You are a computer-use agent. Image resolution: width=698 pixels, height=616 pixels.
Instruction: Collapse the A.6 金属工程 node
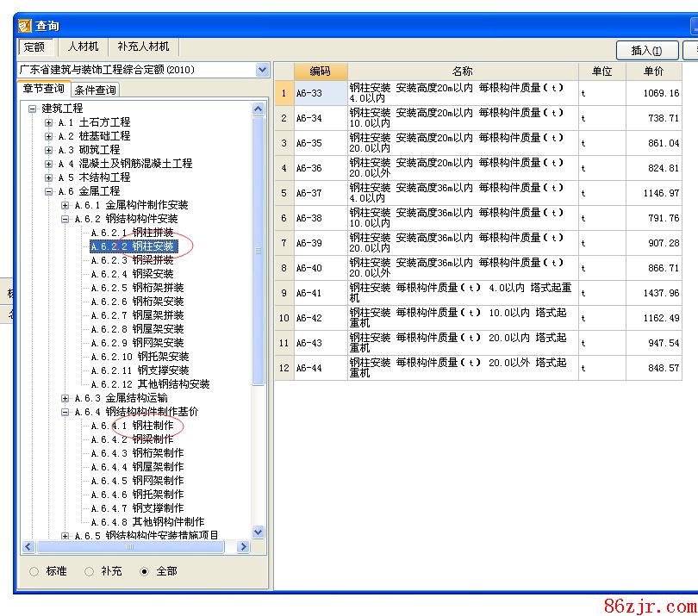[x=49, y=191]
